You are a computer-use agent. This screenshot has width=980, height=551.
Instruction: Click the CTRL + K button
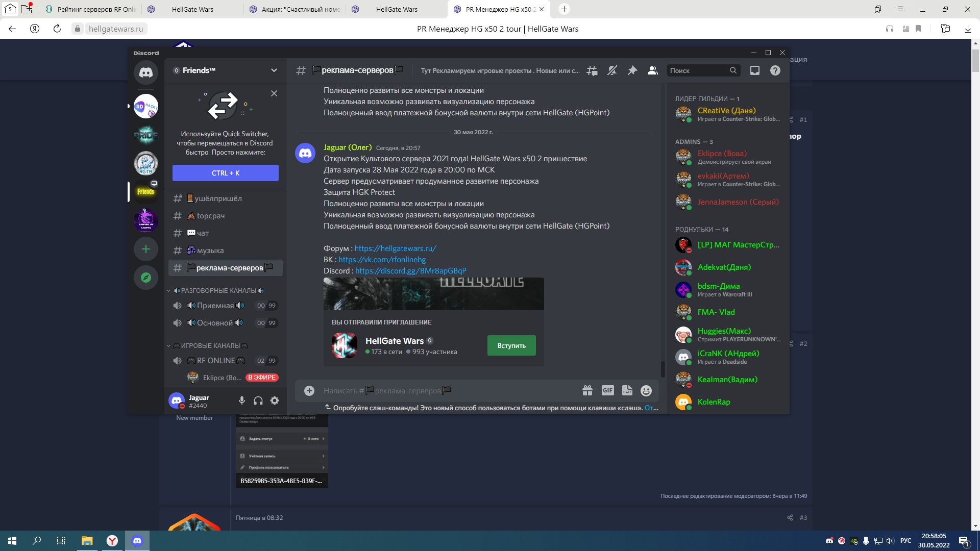(x=226, y=173)
